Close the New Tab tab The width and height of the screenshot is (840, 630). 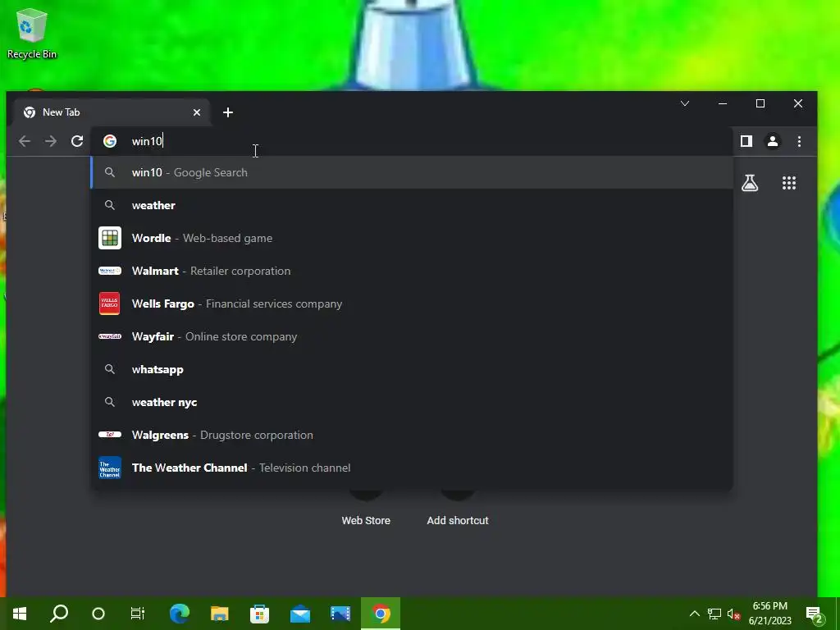point(197,112)
